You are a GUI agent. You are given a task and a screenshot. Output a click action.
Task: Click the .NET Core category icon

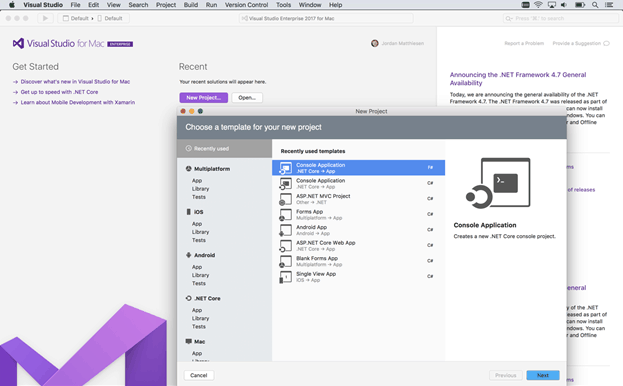(188, 298)
